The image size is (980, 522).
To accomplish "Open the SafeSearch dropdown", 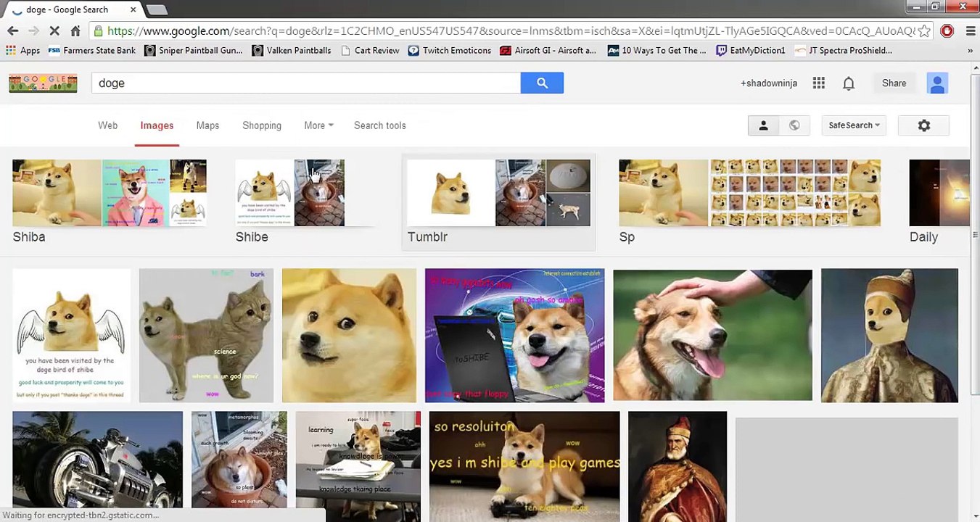I will tap(854, 125).
